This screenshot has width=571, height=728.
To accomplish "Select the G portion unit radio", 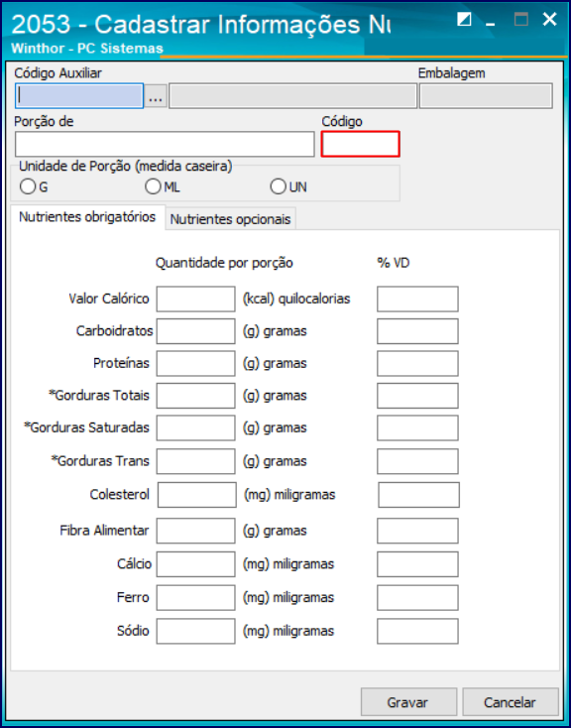I will [x=28, y=186].
